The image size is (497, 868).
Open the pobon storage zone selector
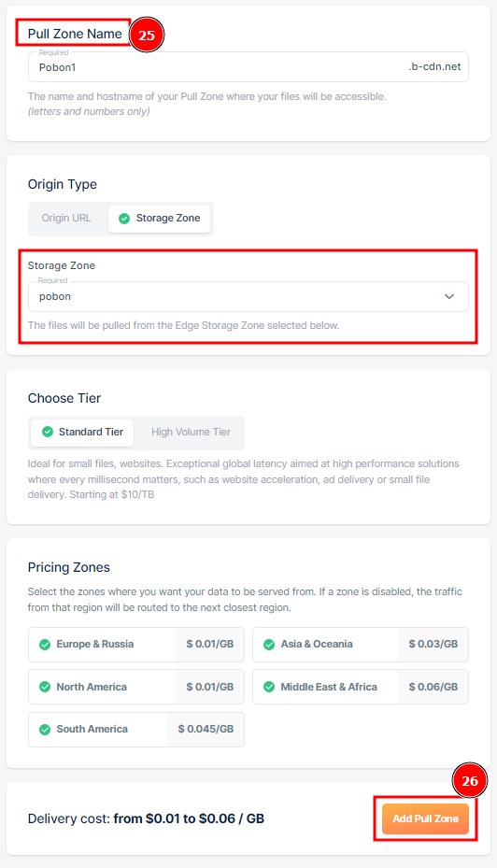click(x=248, y=297)
